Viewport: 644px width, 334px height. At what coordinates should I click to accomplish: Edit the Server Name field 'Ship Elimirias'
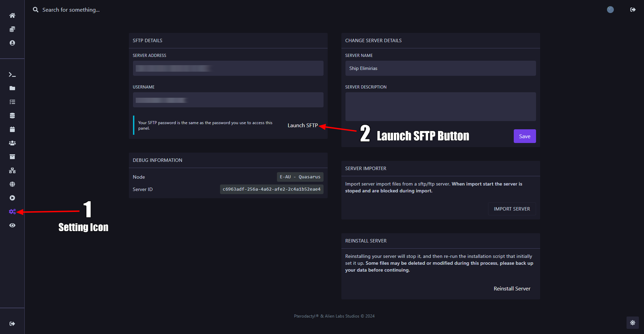tap(440, 68)
